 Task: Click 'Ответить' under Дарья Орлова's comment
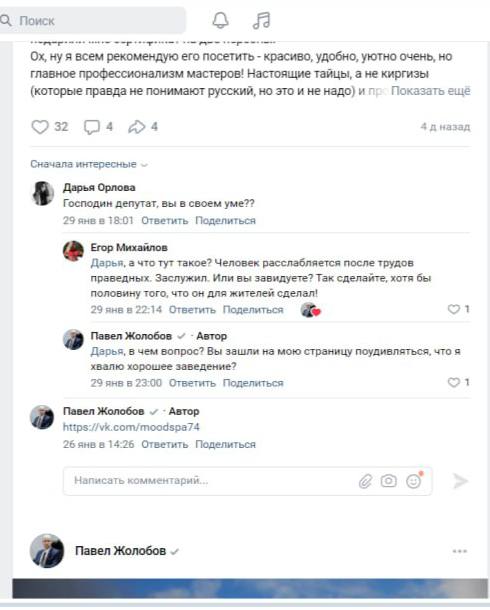(164, 221)
